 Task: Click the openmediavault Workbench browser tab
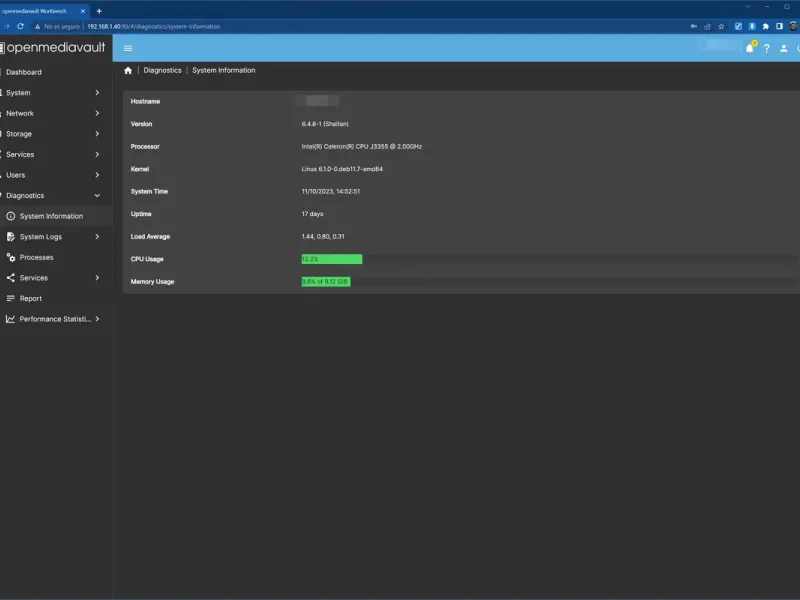point(43,11)
